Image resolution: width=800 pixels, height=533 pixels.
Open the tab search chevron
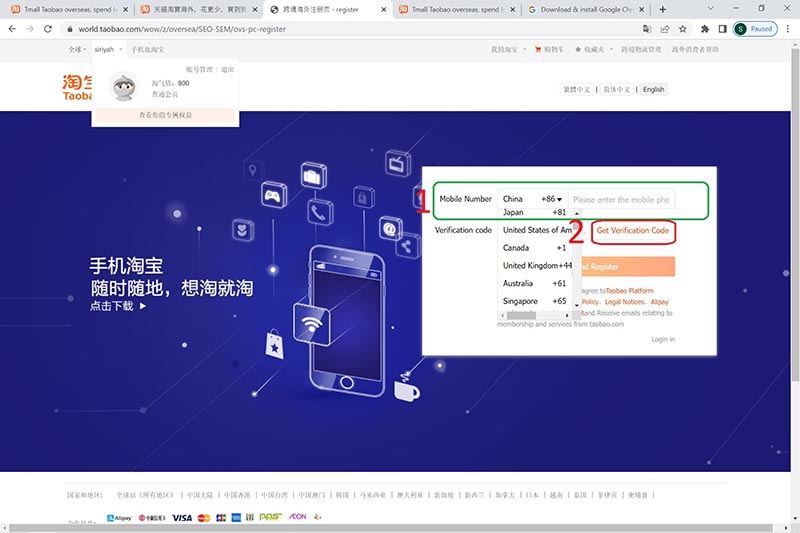tap(710, 9)
